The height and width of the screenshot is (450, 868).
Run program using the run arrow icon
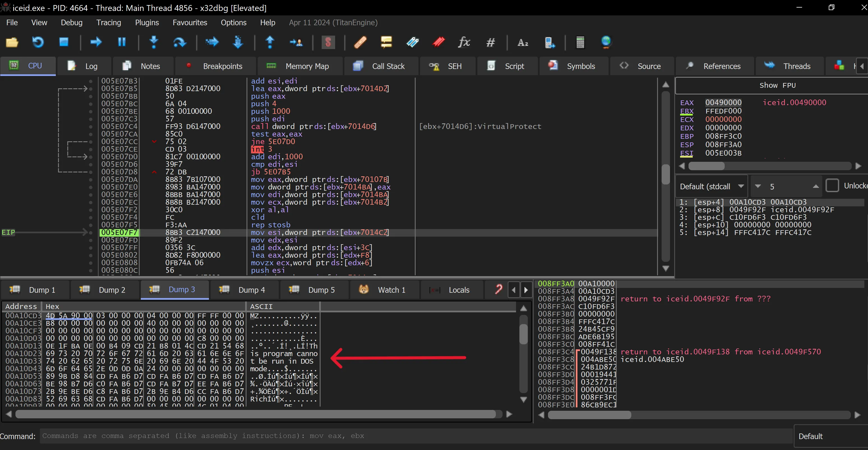tap(96, 42)
